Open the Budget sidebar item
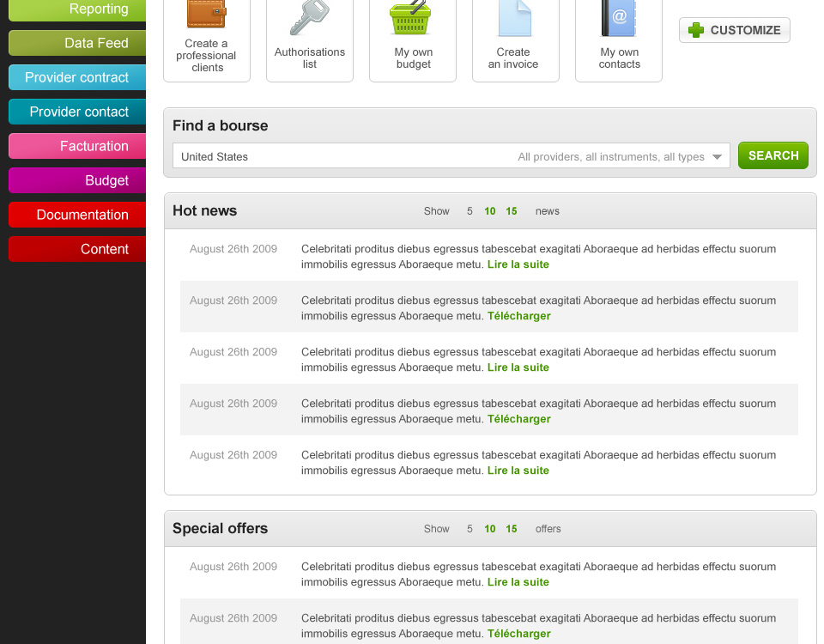824x644 pixels. click(x=77, y=180)
